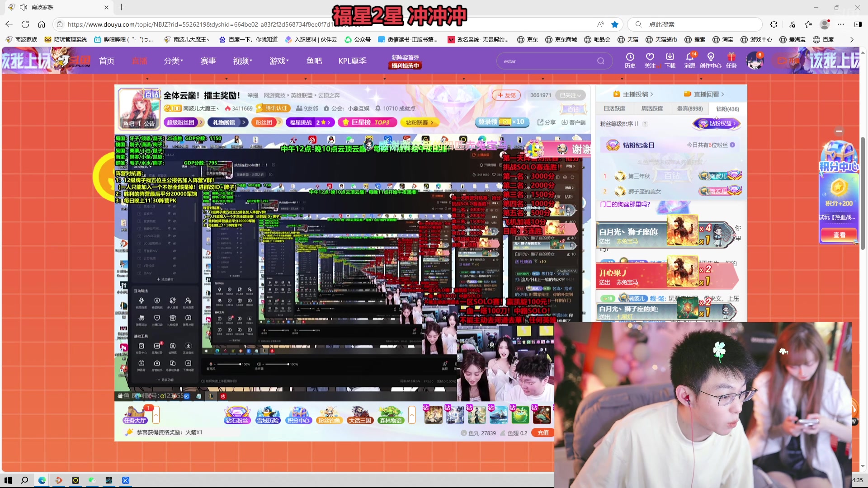Open the browser favorites list icon
Image resolution: width=868 pixels, height=488 pixels.
808,24
